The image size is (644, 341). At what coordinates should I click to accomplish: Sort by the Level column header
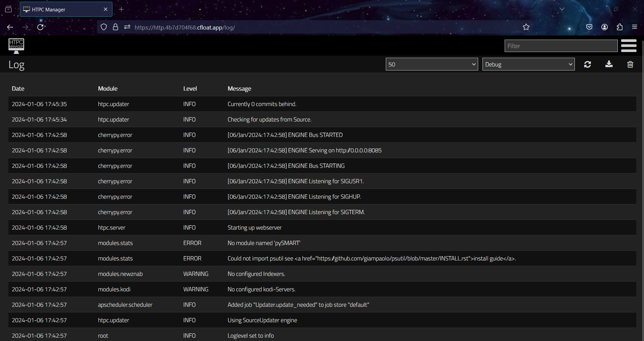coord(190,89)
